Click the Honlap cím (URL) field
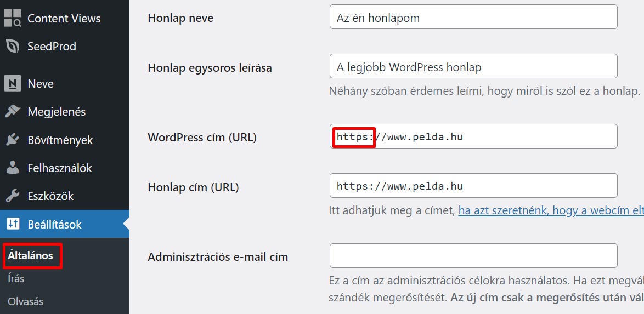 pyautogui.click(x=473, y=186)
